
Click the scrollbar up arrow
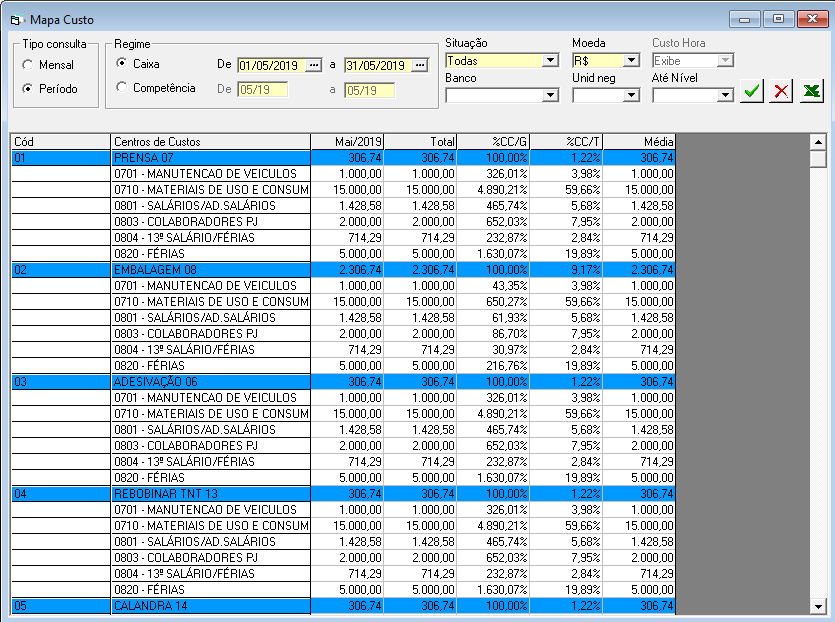coord(817,142)
